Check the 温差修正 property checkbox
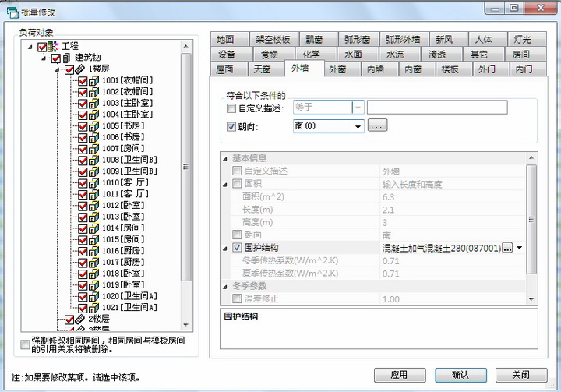Screen dimensions: 561x392 pos(237,298)
